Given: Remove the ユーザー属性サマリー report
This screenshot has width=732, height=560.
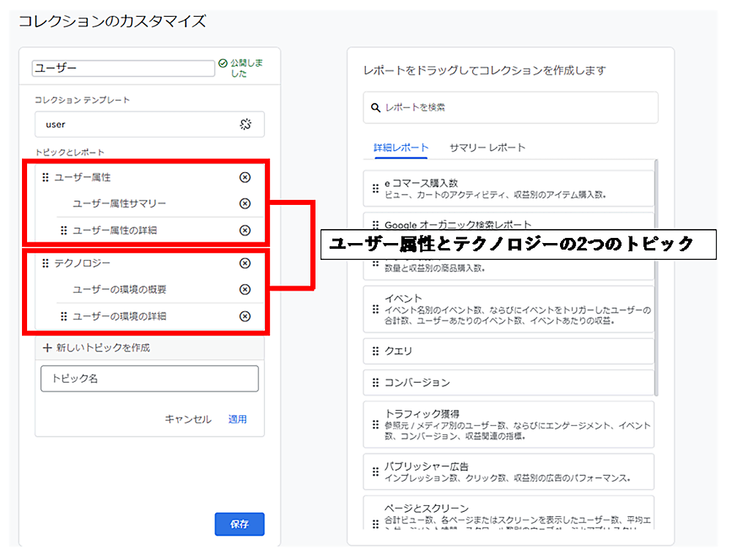Looking at the screenshot, I should click(245, 204).
